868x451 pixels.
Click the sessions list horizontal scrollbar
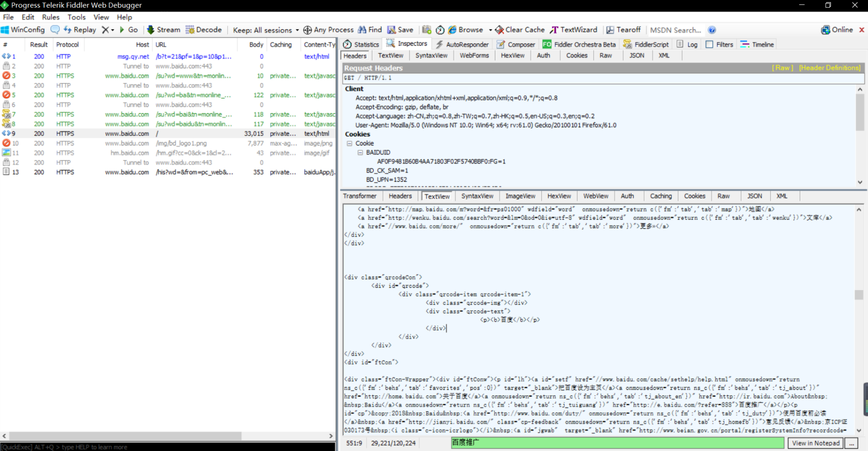125,436
